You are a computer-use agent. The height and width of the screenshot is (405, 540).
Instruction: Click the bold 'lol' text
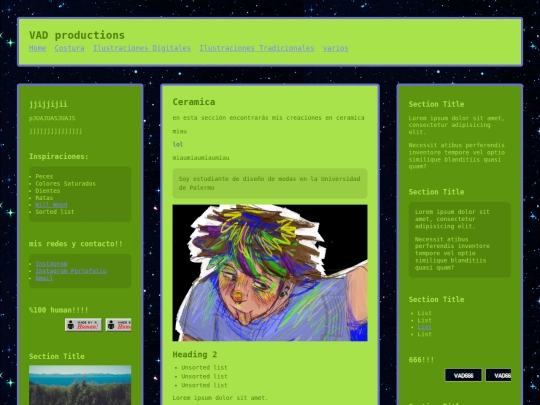pos(178,144)
